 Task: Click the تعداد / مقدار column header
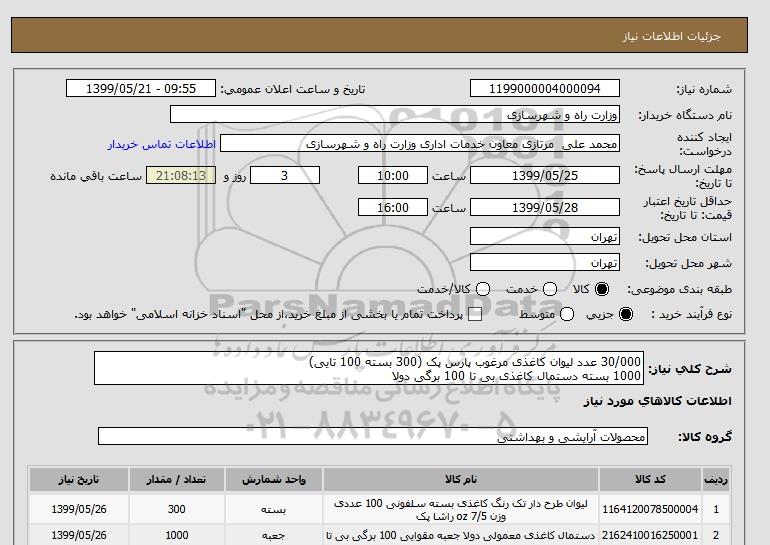(176, 479)
